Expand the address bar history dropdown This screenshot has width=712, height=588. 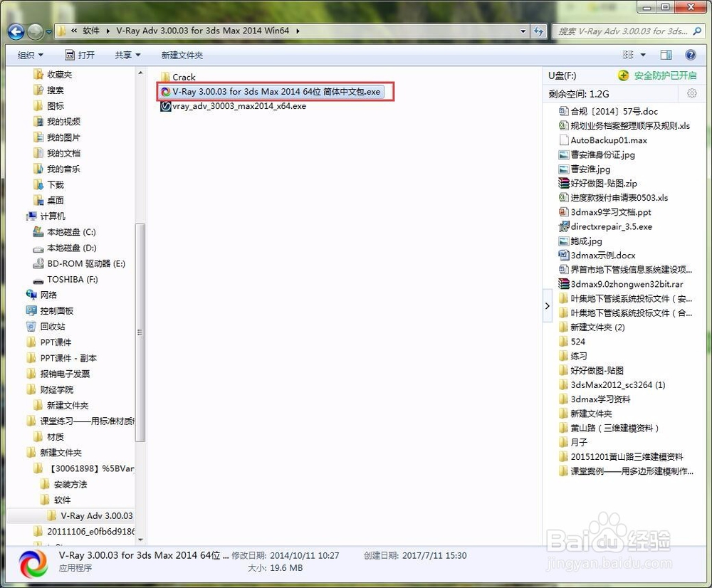point(523,31)
